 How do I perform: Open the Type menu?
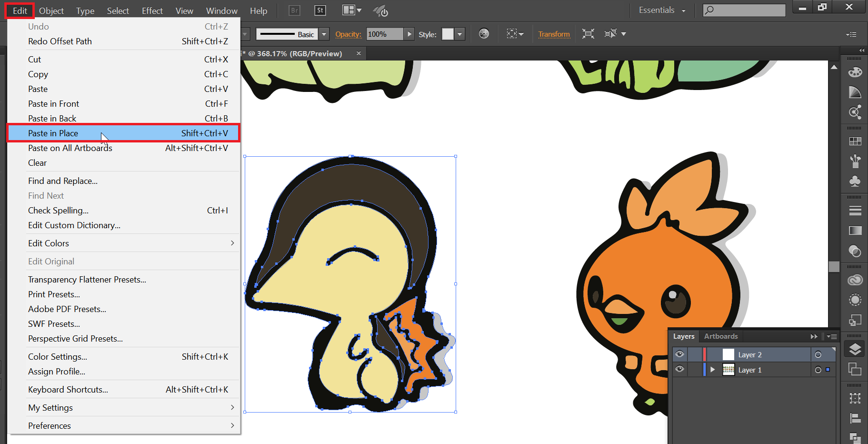point(85,10)
